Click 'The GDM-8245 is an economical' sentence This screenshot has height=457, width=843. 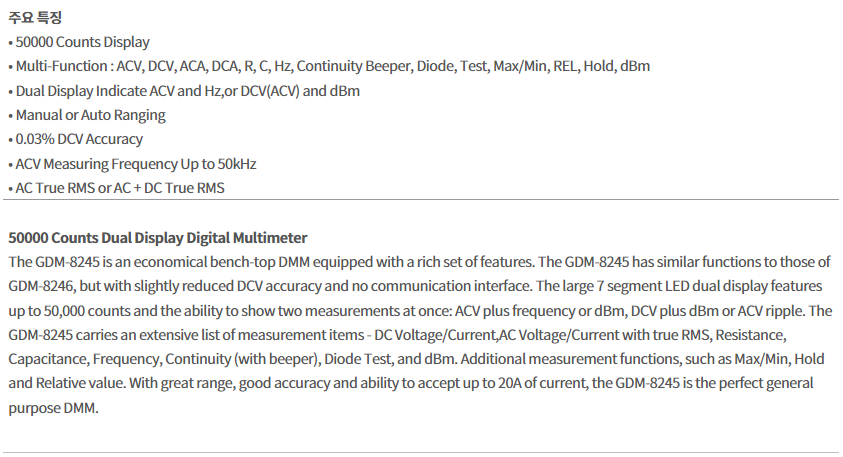click(272, 262)
